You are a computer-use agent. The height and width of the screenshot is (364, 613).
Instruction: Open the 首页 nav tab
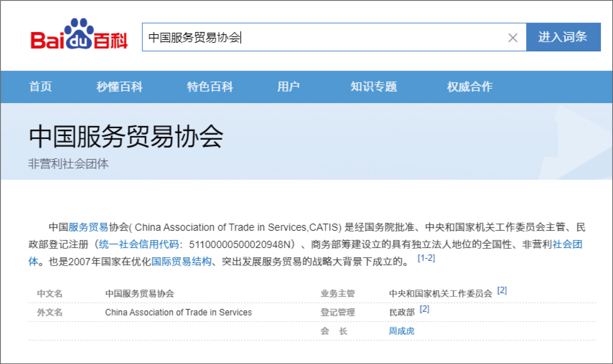(x=40, y=87)
